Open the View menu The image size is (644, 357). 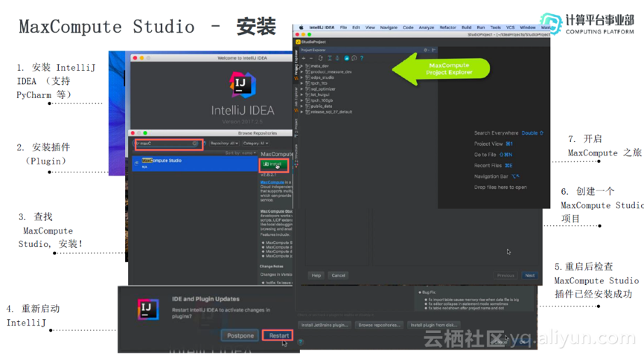click(370, 28)
